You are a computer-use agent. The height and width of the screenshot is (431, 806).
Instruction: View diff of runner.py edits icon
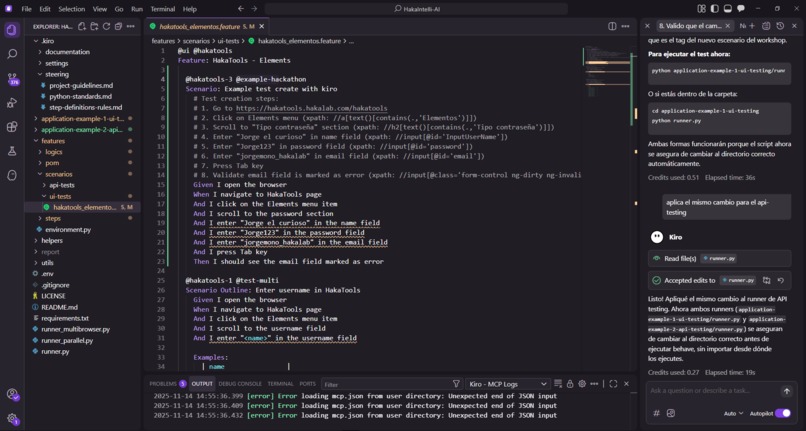(766, 280)
